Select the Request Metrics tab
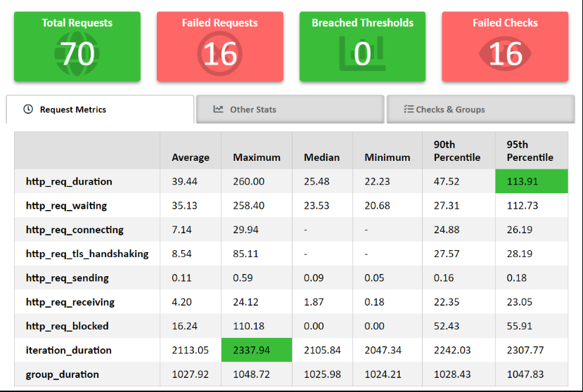 (73, 110)
